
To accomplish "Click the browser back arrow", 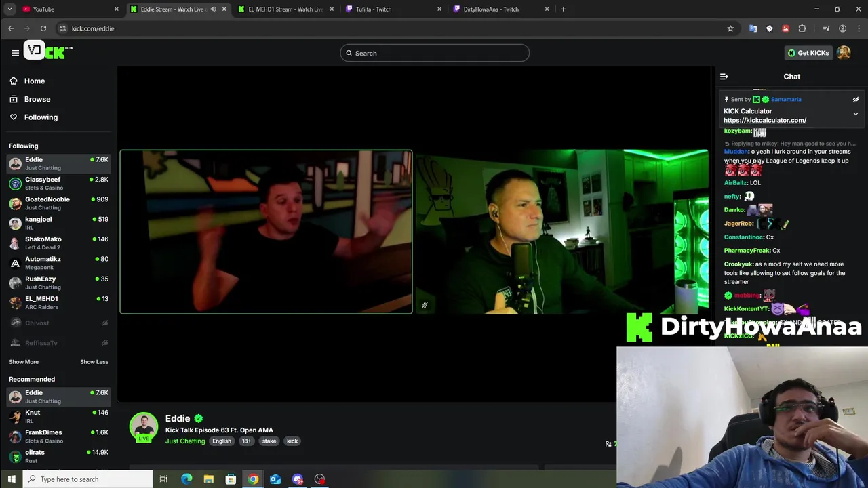I will 11,28.
